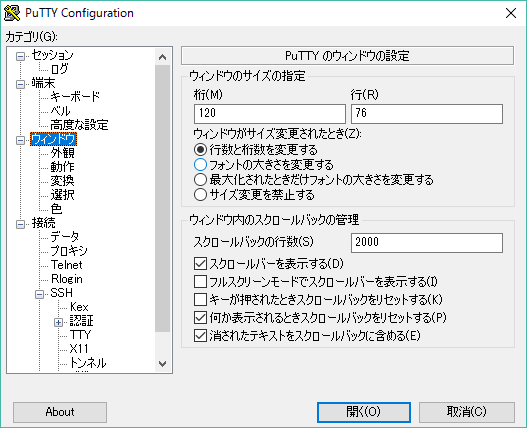The image size is (527, 428).
Task: Select フォントの大きさを変更する radio option
Action: coord(264,165)
